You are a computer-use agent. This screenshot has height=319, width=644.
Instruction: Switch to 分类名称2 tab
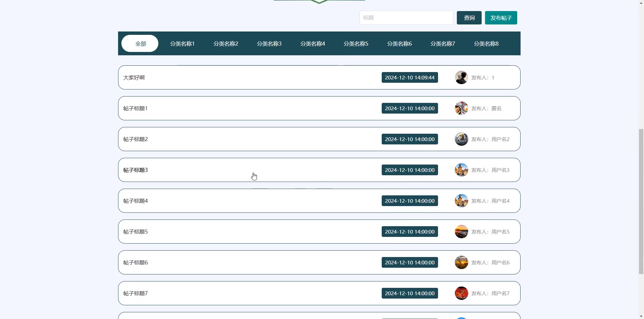tap(226, 44)
